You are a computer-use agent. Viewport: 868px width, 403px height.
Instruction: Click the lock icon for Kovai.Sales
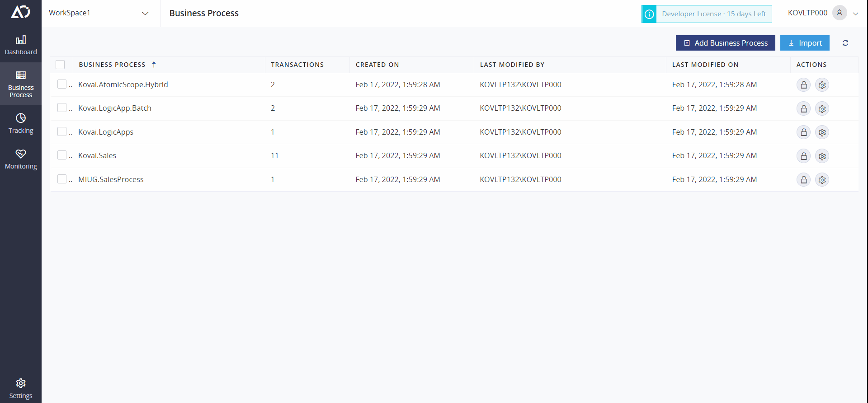pyautogui.click(x=803, y=156)
